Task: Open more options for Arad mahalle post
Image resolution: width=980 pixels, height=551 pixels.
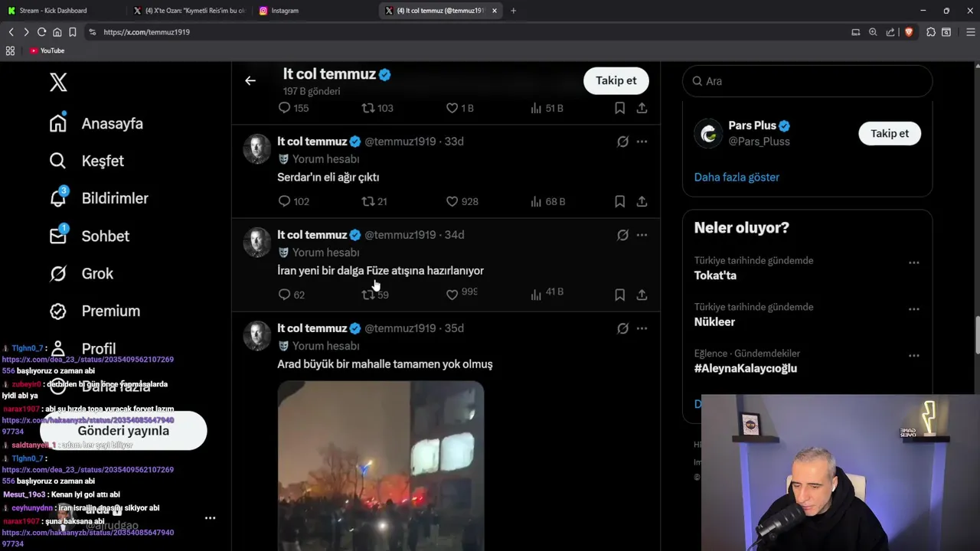Action: (x=642, y=328)
